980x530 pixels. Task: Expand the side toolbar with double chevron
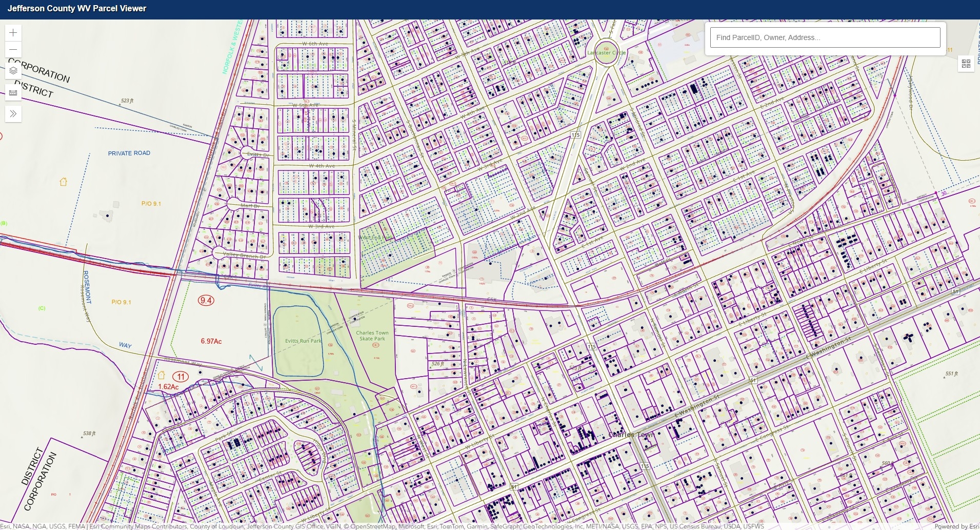pyautogui.click(x=13, y=114)
